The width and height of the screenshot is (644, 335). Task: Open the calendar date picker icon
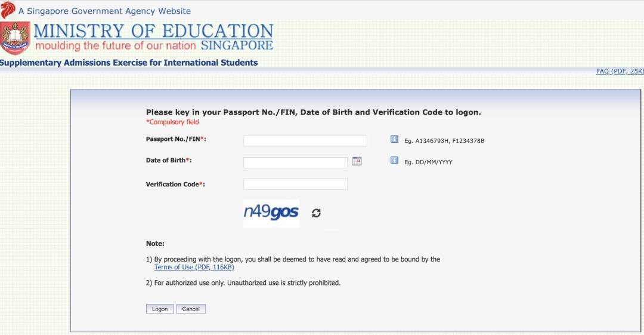tap(357, 161)
